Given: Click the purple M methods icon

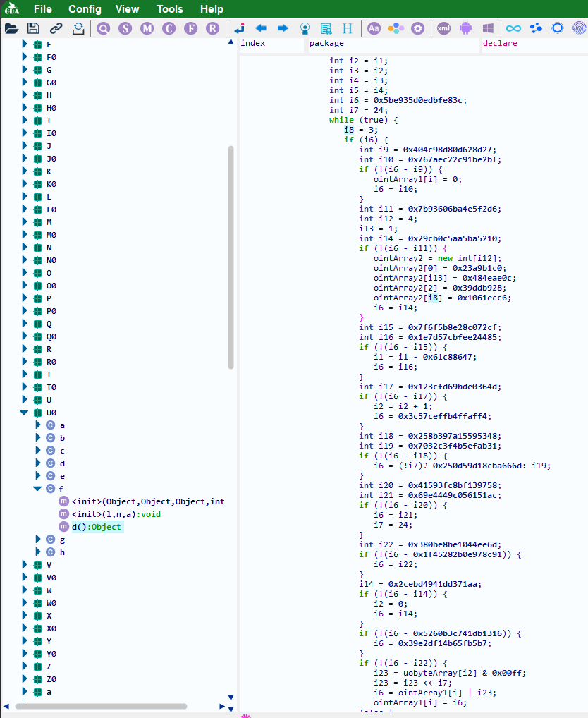Looking at the screenshot, I should [x=147, y=28].
